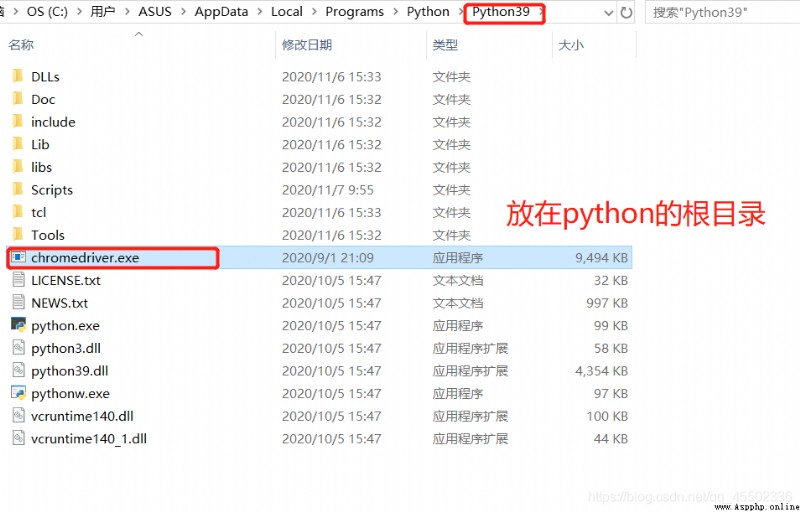Expand the chevron after ASUS breadcrumb
The width and height of the screenshot is (800, 512).
183,12
